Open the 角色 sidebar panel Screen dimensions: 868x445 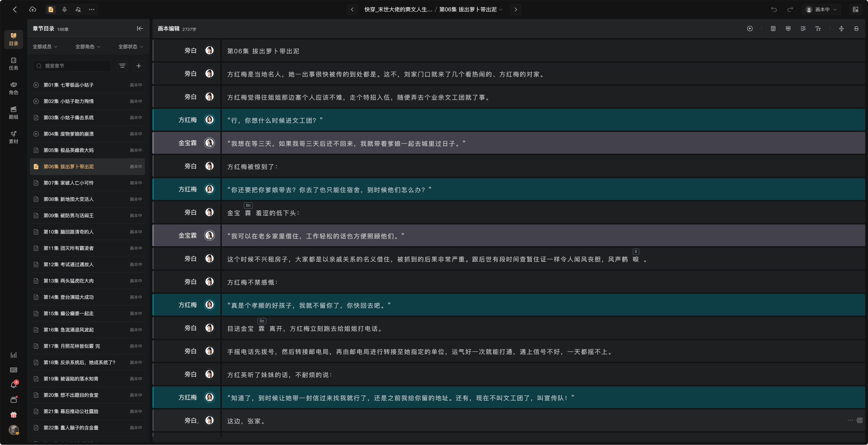[14, 88]
